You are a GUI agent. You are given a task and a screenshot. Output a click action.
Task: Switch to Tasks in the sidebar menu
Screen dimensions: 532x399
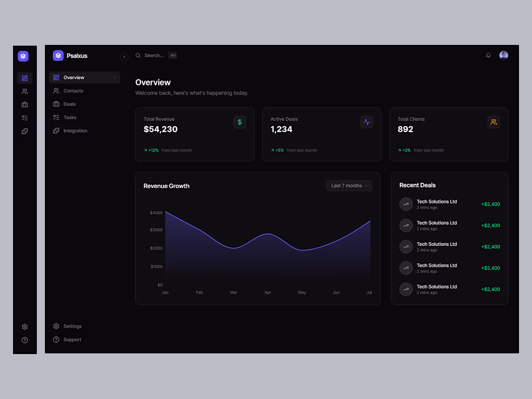click(x=69, y=117)
